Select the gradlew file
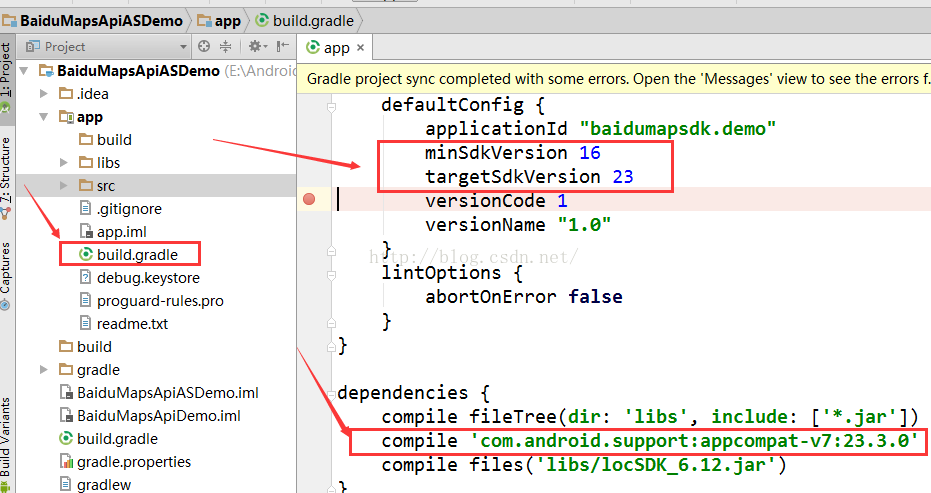 pyautogui.click(x=96, y=485)
